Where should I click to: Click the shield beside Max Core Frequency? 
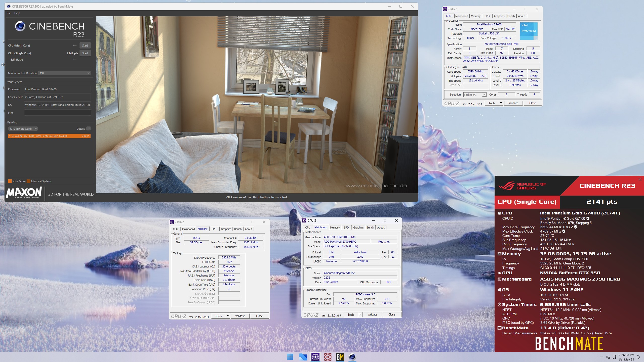[576, 227]
